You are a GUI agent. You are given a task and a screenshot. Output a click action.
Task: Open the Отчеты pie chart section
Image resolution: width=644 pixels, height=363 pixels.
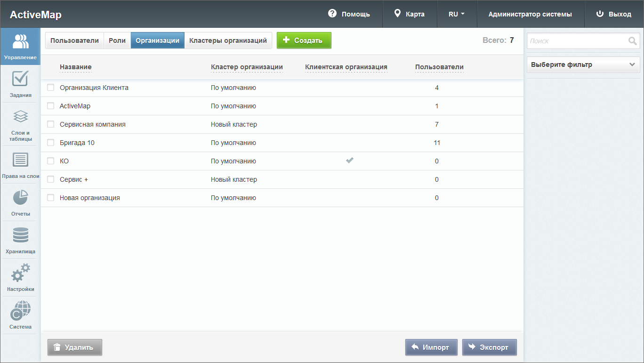click(x=20, y=202)
